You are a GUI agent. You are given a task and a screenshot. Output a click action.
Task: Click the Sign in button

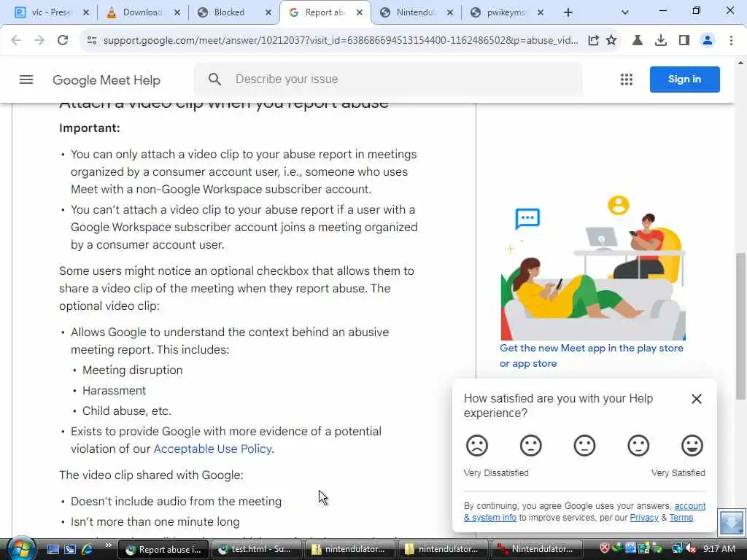[684, 79]
